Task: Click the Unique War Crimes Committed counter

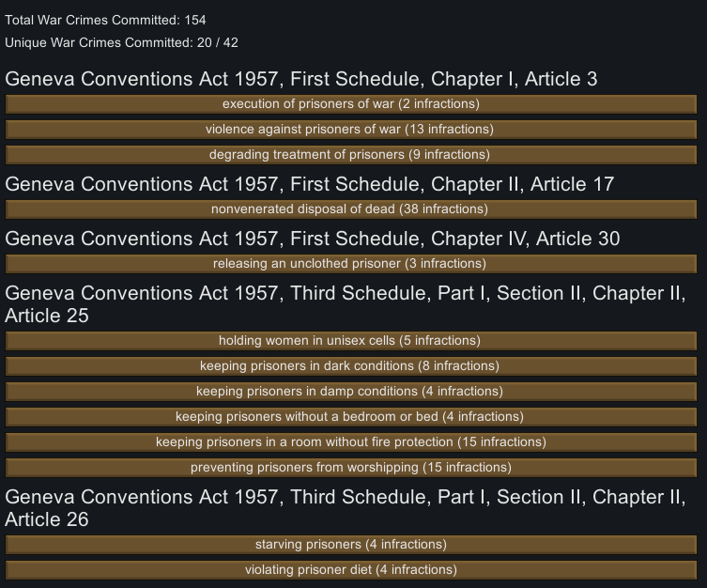Action: [x=121, y=43]
